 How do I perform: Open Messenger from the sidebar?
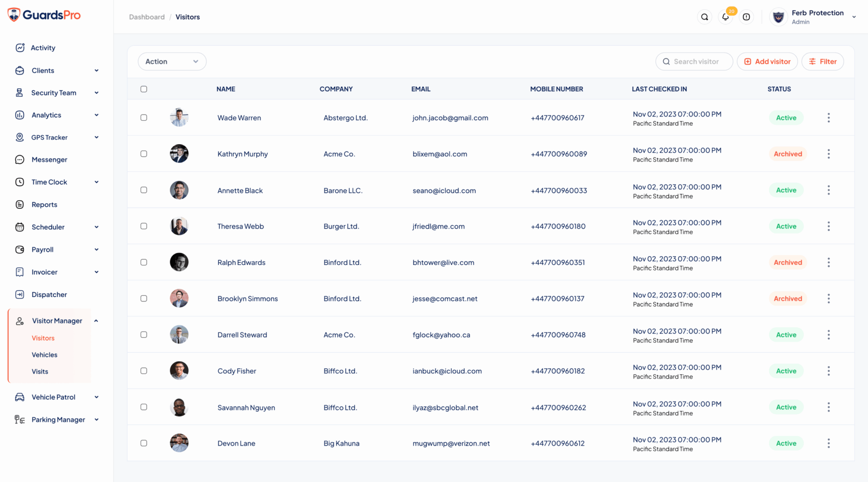pos(49,159)
